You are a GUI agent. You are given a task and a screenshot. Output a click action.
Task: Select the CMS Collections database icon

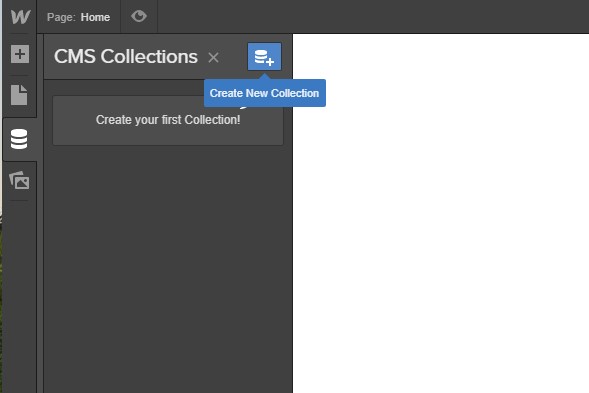pyautogui.click(x=19, y=139)
